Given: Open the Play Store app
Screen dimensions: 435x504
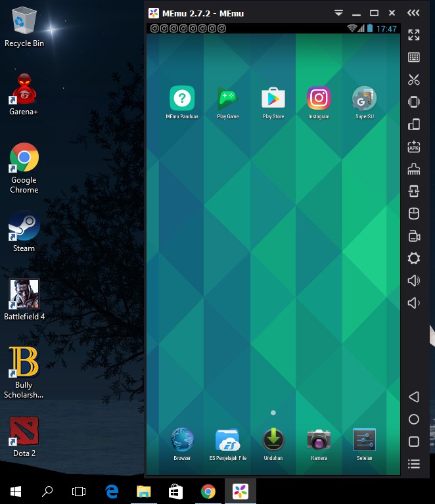Looking at the screenshot, I should 273,103.
